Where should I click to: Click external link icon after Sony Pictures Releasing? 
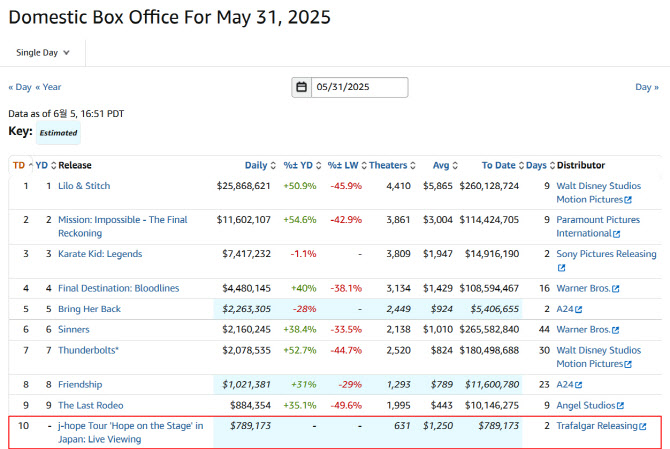[561, 268]
